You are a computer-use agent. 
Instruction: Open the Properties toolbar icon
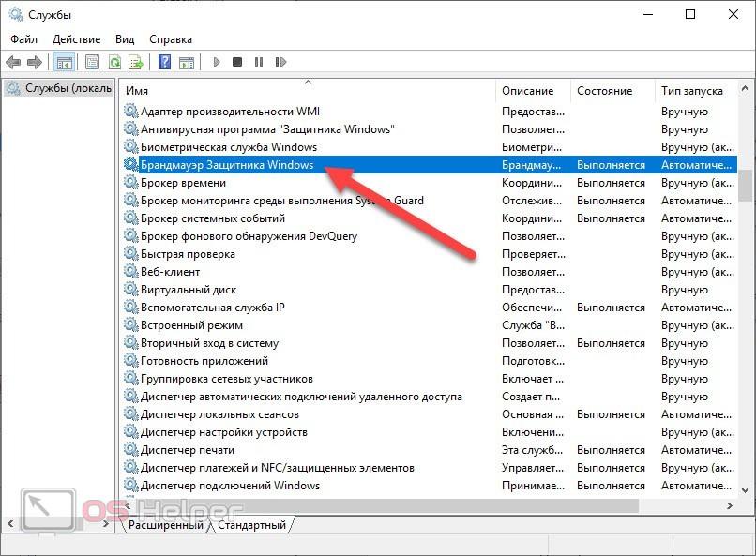click(x=92, y=63)
